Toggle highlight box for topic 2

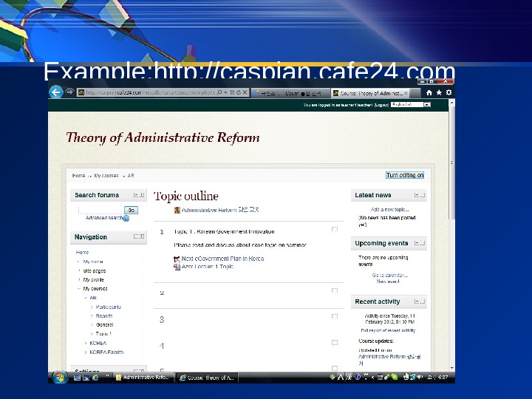[x=335, y=291]
